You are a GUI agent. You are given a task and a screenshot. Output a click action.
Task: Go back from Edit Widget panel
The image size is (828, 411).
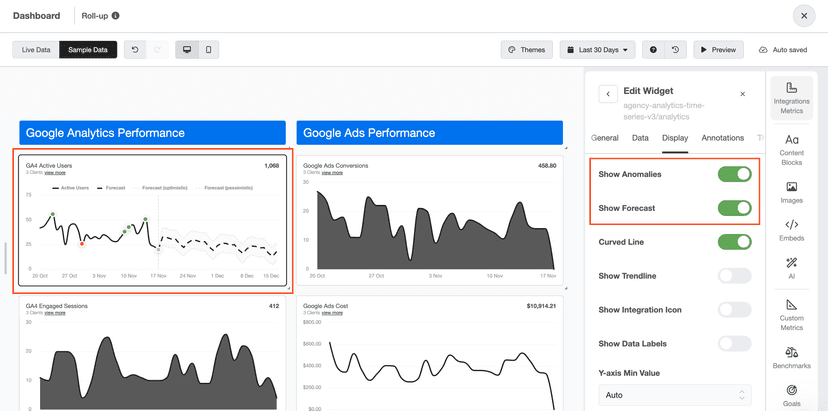(x=608, y=94)
